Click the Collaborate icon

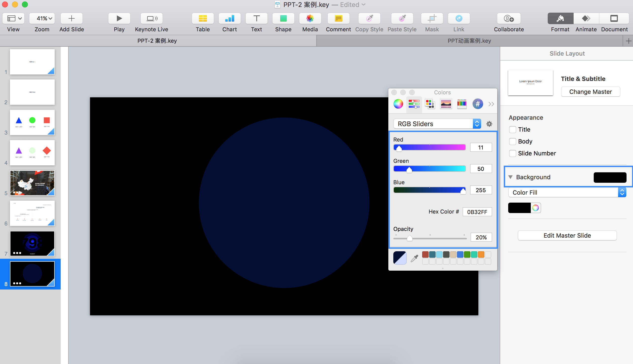[x=509, y=19]
